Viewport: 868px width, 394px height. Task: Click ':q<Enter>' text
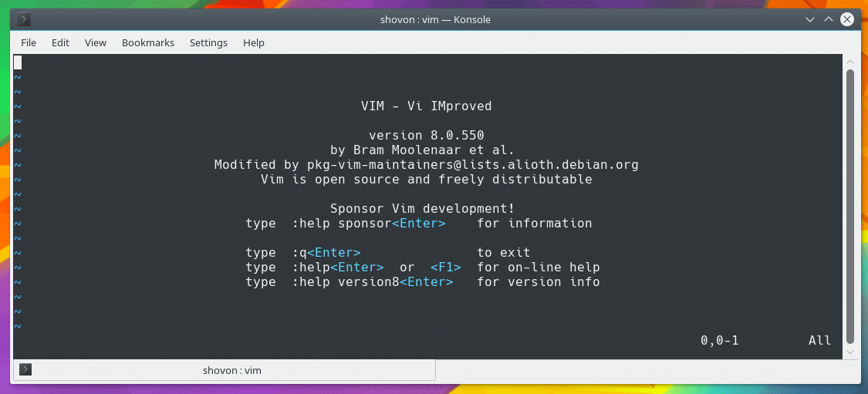click(326, 253)
